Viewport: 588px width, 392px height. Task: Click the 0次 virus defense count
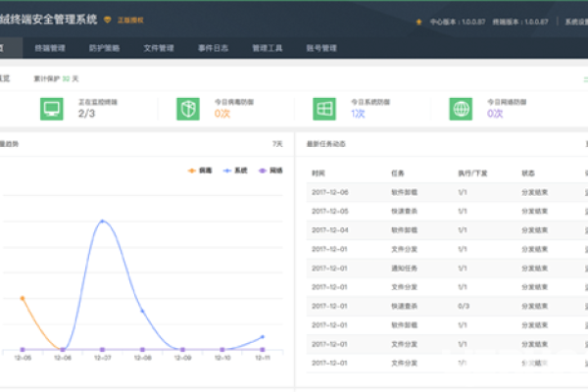click(x=222, y=114)
